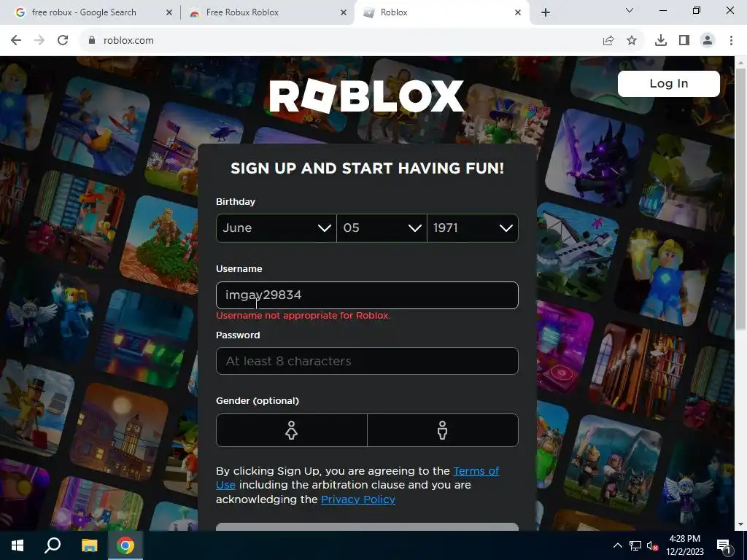
Task: Open a new tab with the plus button
Action: pos(546,12)
